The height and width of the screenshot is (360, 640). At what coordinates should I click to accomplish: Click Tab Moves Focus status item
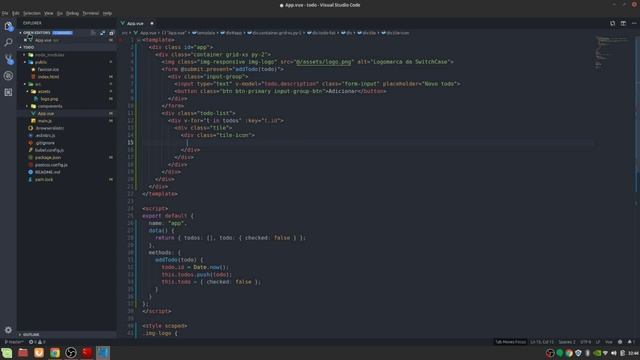[x=510, y=342]
